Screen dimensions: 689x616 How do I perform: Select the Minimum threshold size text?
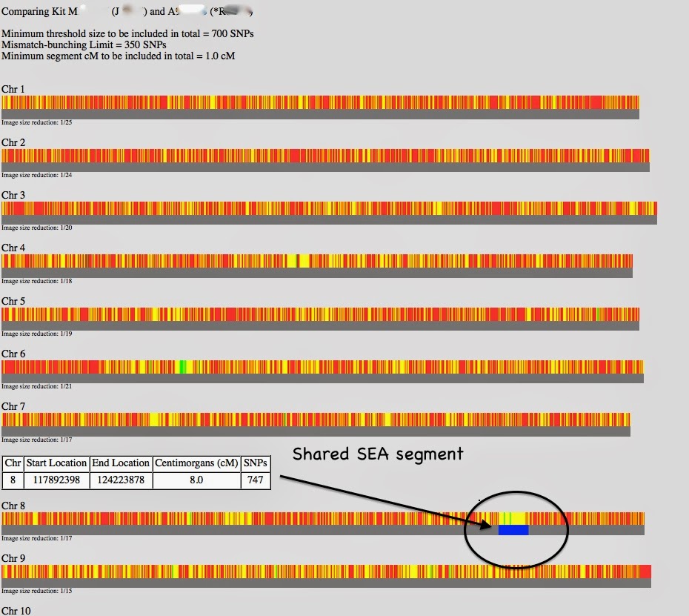129,33
